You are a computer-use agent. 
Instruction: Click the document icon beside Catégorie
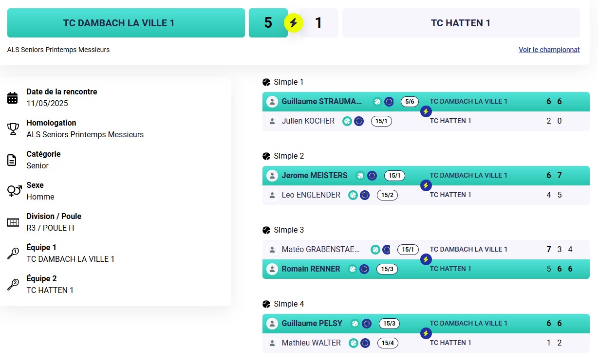(12, 160)
